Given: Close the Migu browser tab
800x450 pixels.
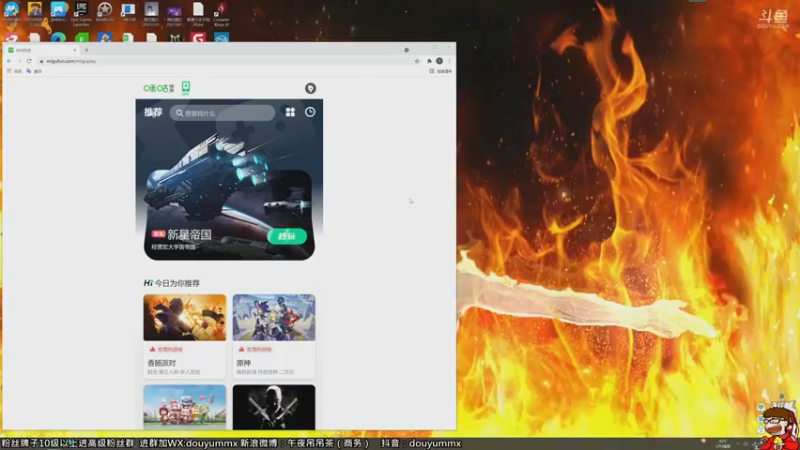Looking at the screenshot, I should (74, 50).
